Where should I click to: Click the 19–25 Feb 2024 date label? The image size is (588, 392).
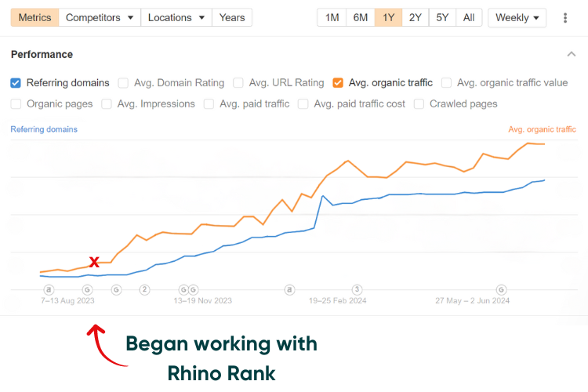pyautogui.click(x=337, y=301)
